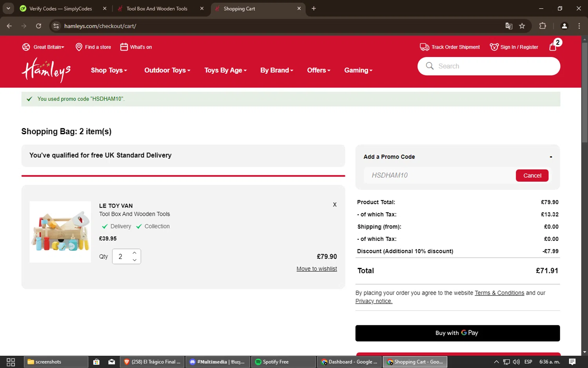
Task: Expand the Outdoor Toys menu
Action: tap(167, 70)
